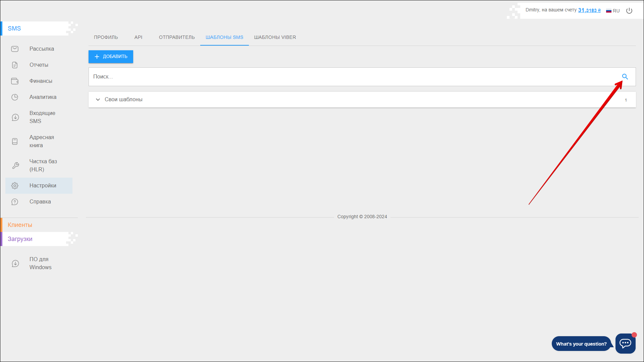This screenshot has height=362, width=644.
Task: Click the magnifier search icon
Action: pyautogui.click(x=625, y=77)
